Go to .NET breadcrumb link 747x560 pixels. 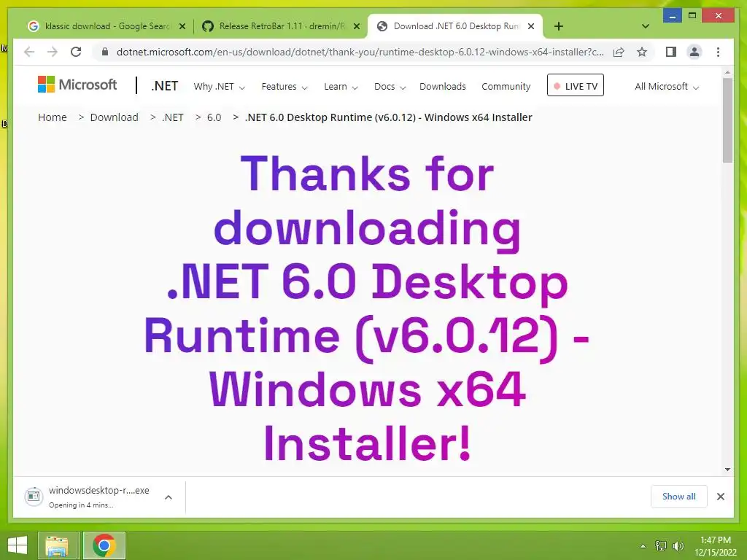click(x=172, y=117)
